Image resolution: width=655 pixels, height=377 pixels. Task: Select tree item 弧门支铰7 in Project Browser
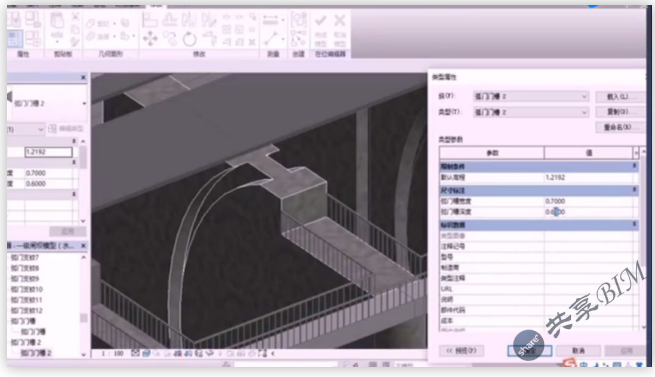pyautogui.click(x=25, y=257)
